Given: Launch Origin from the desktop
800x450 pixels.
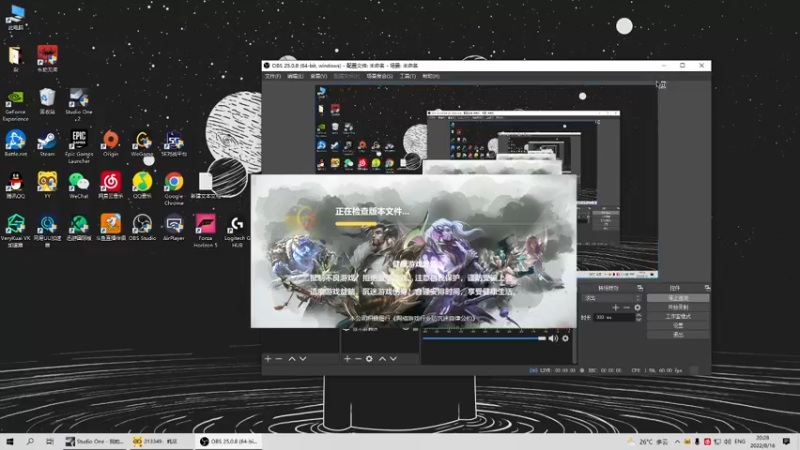Looking at the screenshot, I should (x=110, y=143).
